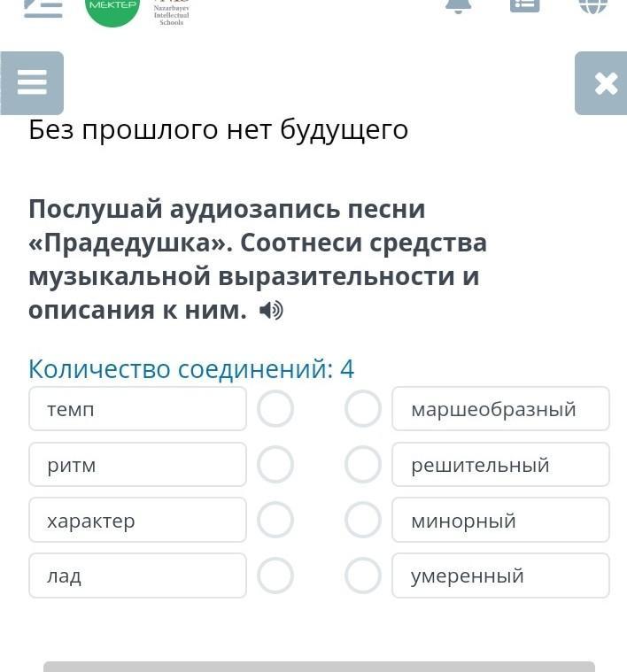Screen dimensions: 627x672
Task: Close the lesson with the X button
Action: click(x=605, y=83)
